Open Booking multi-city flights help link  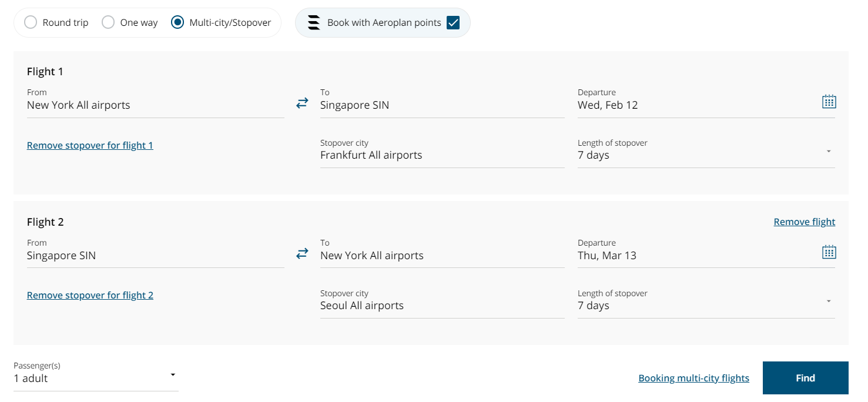pyautogui.click(x=693, y=378)
